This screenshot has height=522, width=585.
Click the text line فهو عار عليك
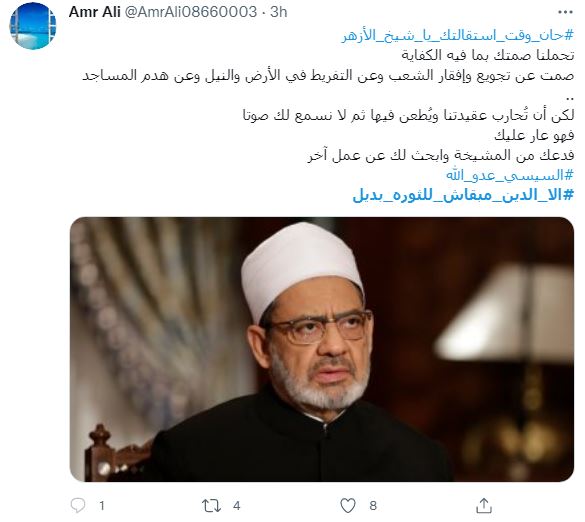coord(534,135)
